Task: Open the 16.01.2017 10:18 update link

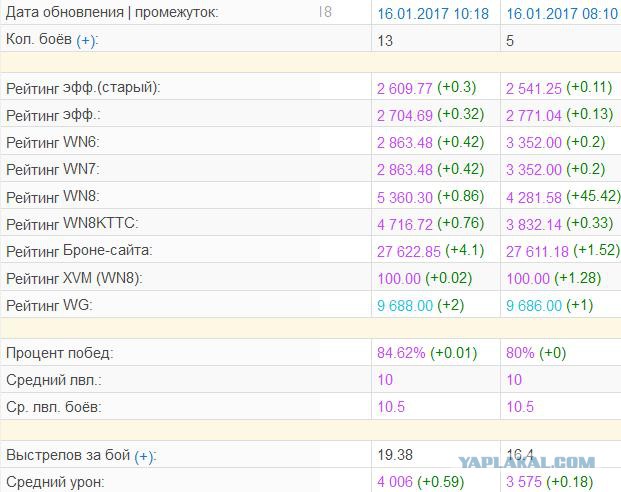Action: (433, 14)
